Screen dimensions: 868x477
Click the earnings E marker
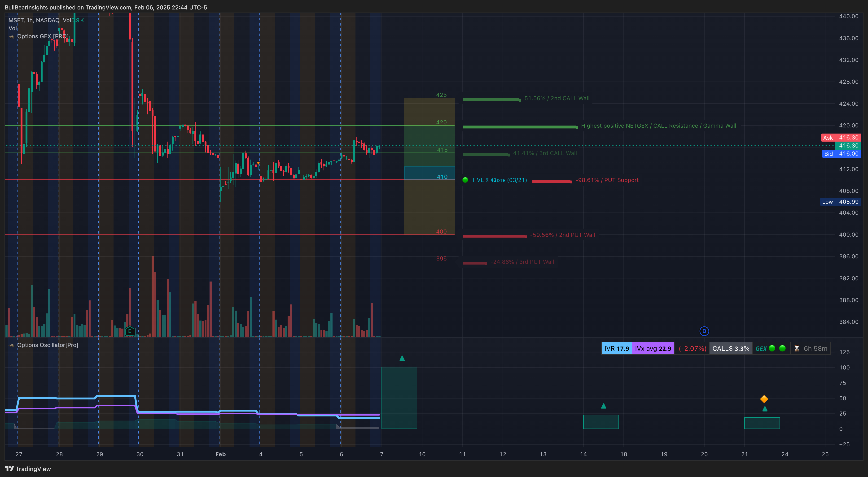(130, 331)
